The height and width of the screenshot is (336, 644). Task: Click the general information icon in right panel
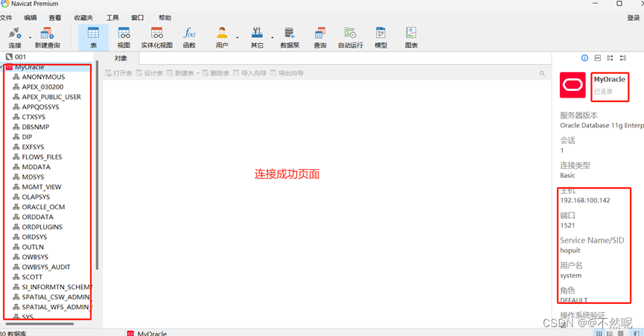click(x=585, y=58)
